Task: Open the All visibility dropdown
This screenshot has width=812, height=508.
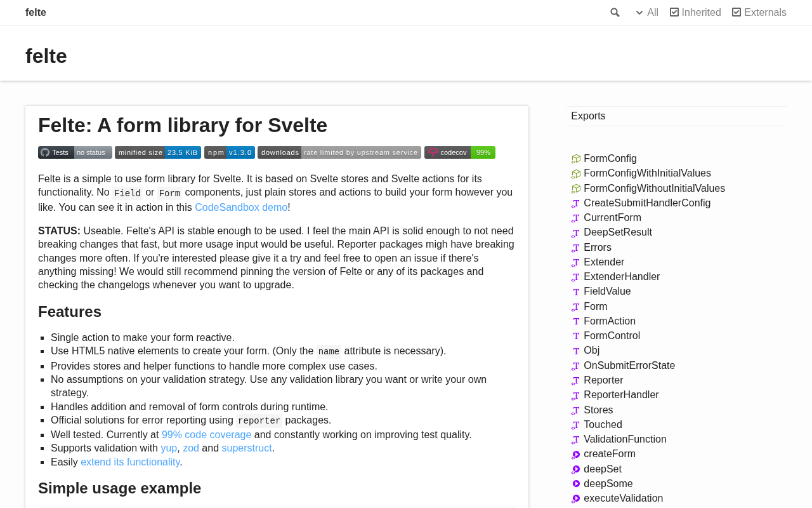Action: [647, 13]
